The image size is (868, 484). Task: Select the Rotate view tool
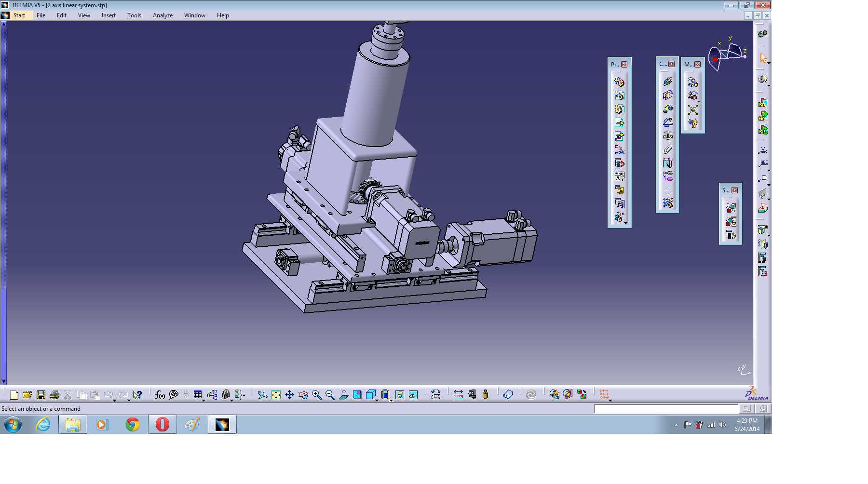pyautogui.click(x=303, y=395)
